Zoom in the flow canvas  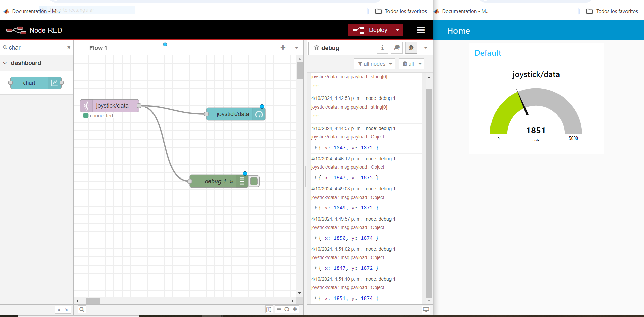point(295,309)
